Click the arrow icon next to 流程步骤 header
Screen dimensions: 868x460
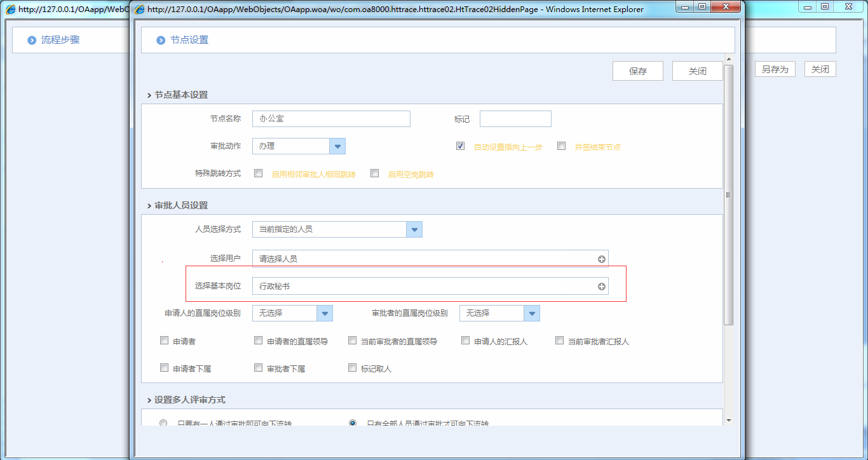[31, 39]
